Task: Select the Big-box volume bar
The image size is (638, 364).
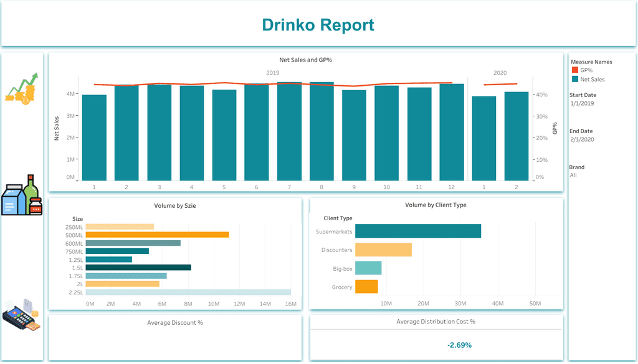Action: coord(368,268)
